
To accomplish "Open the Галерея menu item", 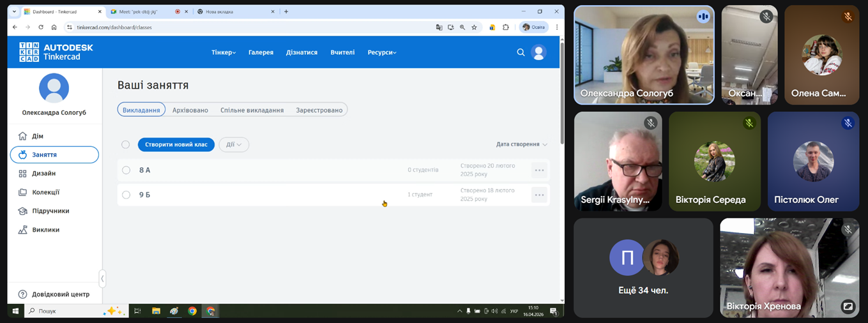I will 261,52.
